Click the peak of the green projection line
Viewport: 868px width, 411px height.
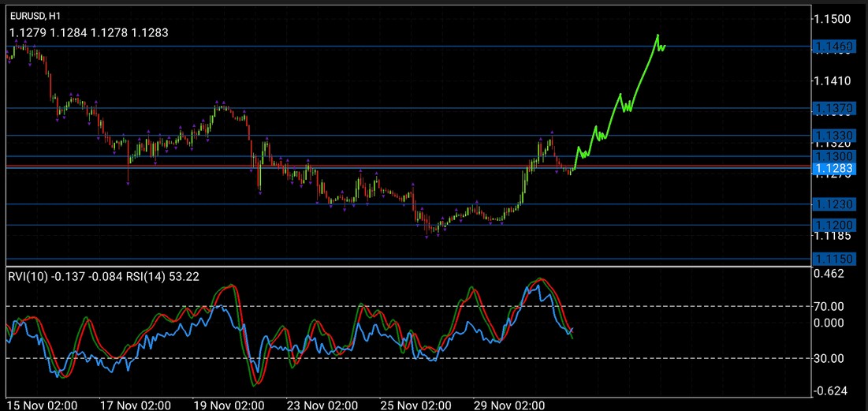(658, 35)
